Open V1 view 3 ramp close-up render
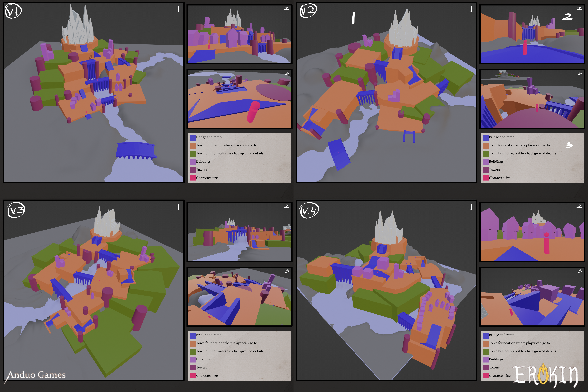 pos(240,99)
